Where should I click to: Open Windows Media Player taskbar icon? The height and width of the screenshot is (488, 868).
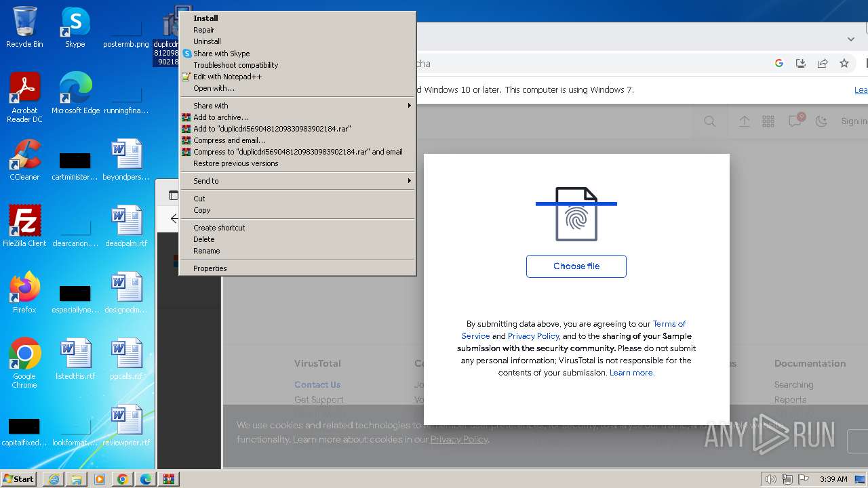point(100,479)
